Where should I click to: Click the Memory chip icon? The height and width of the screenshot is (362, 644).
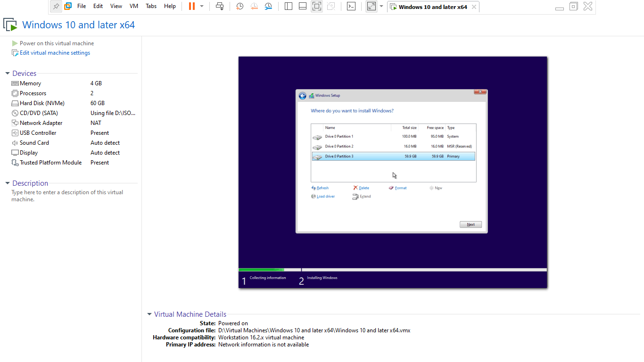click(x=15, y=83)
